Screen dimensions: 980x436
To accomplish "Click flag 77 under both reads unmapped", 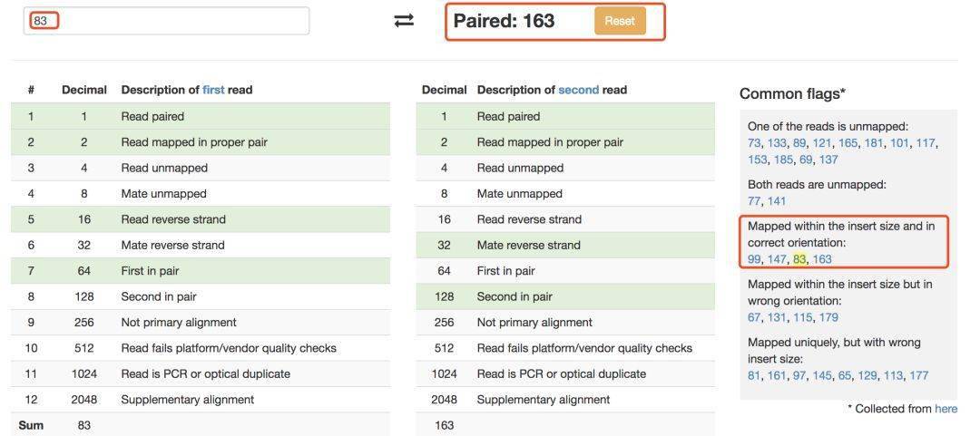I will pyautogui.click(x=754, y=201).
